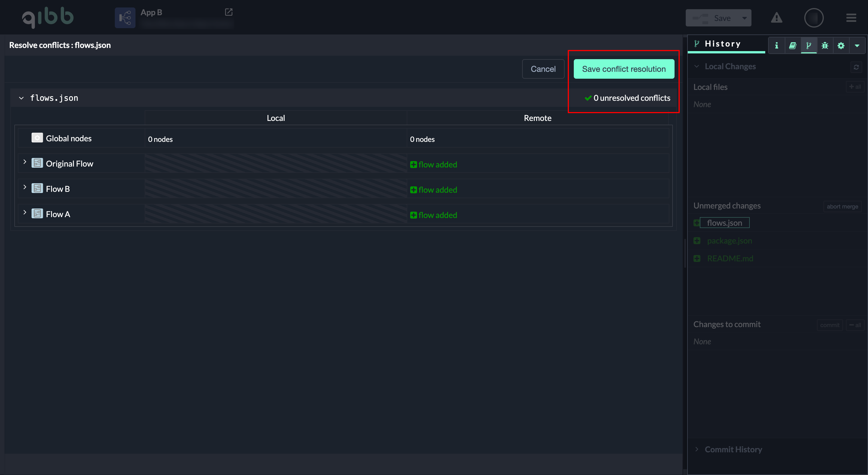Click the warning triangle icon in header

click(776, 18)
